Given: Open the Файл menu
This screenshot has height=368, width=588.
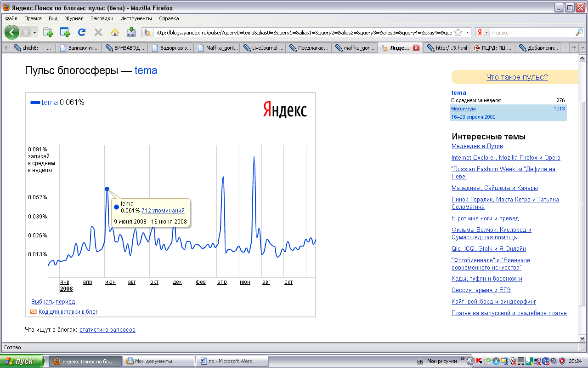Looking at the screenshot, I should [11, 18].
